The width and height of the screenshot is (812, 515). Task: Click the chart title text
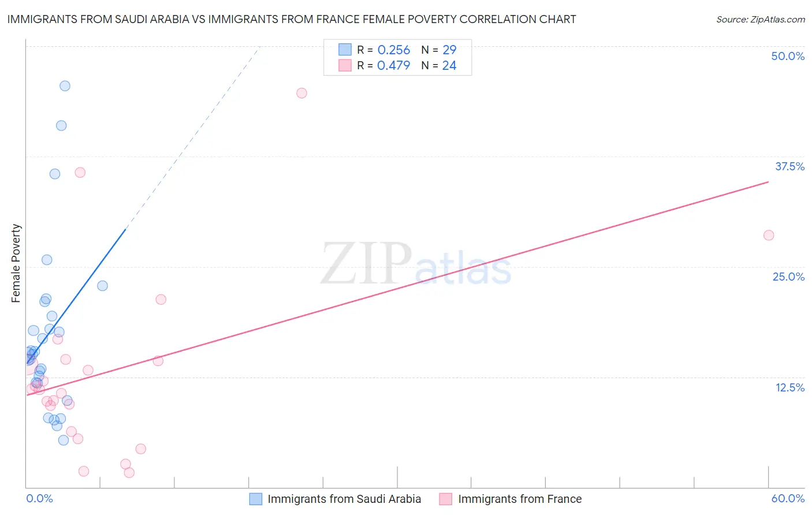(x=292, y=19)
